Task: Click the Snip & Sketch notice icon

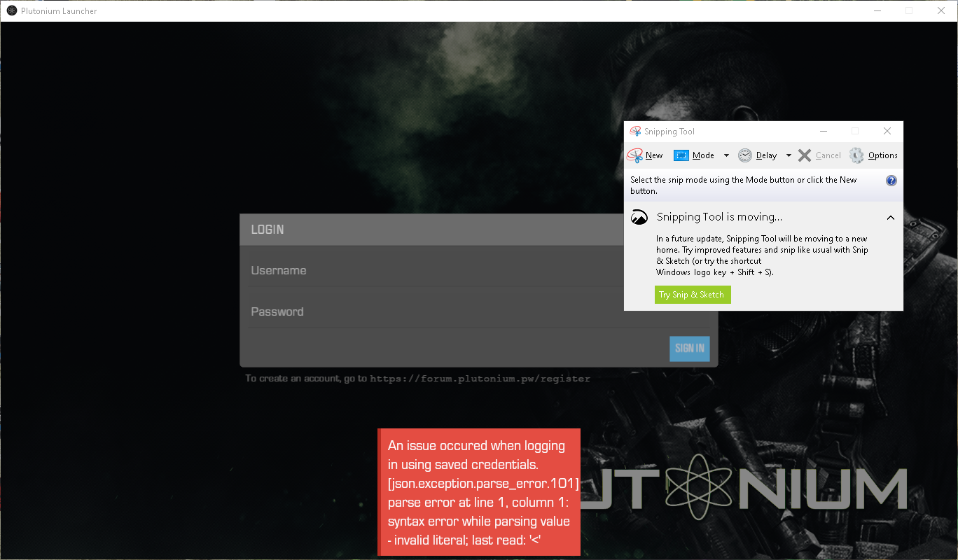Action: click(x=639, y=218)
